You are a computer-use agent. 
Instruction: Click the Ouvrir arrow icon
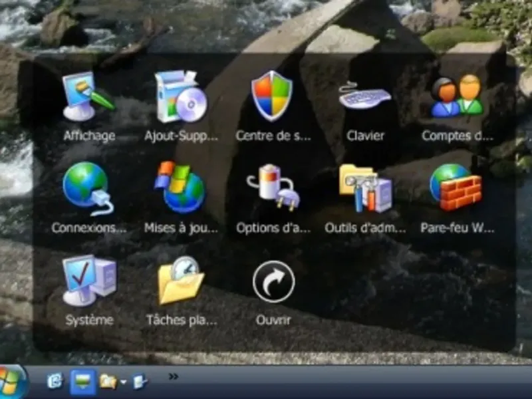273,281
